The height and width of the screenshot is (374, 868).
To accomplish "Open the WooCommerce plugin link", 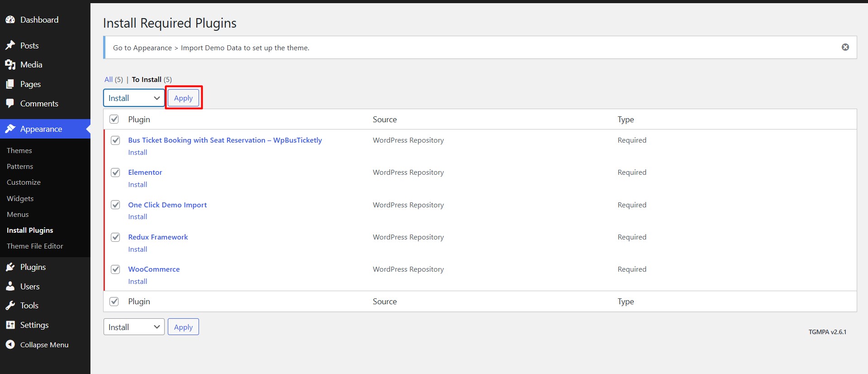I will point(154,269).
